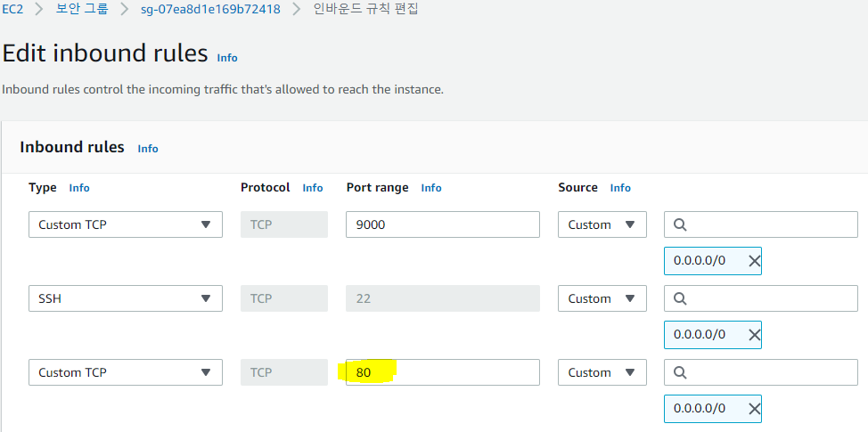Click Info link beside Source column header

tap(620, 188)
